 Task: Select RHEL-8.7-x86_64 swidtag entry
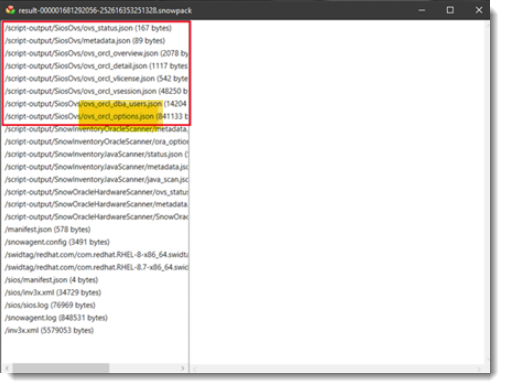coord(96,267)
